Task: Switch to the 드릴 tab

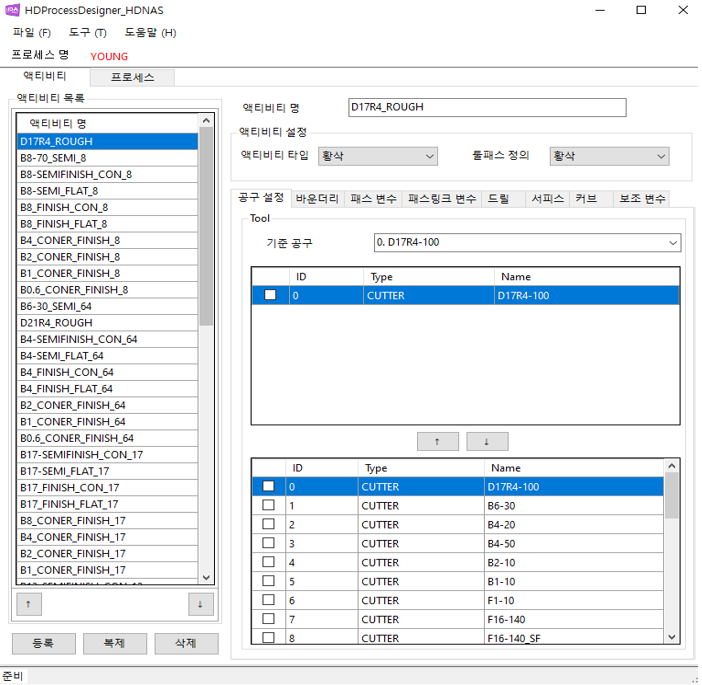Action: pyautogui.click(x=503, y=198)
